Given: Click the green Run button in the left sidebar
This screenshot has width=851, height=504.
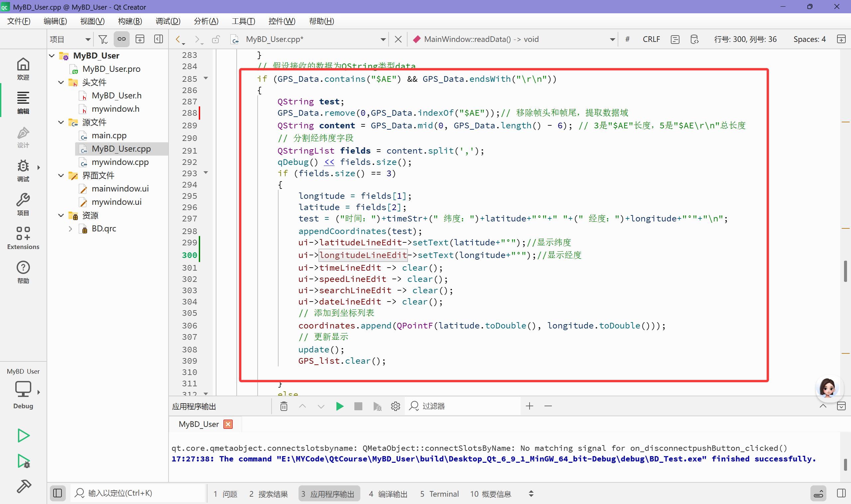Looking at the screenshot, I should point(23,436).
